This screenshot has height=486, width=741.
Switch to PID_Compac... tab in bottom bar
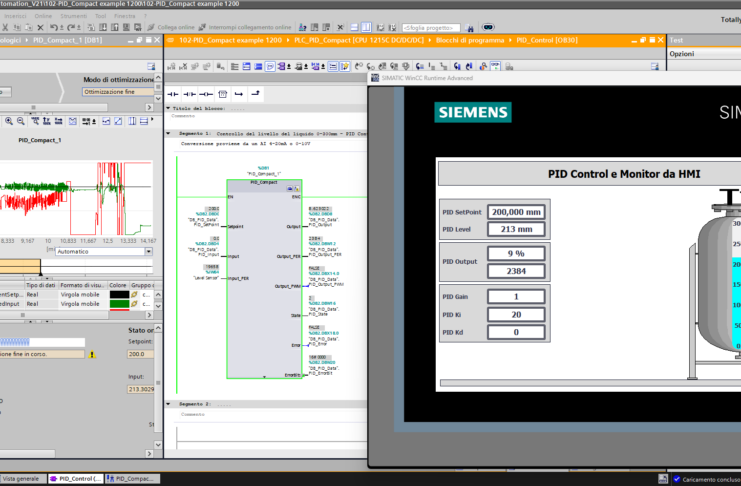tap(132, 478)
